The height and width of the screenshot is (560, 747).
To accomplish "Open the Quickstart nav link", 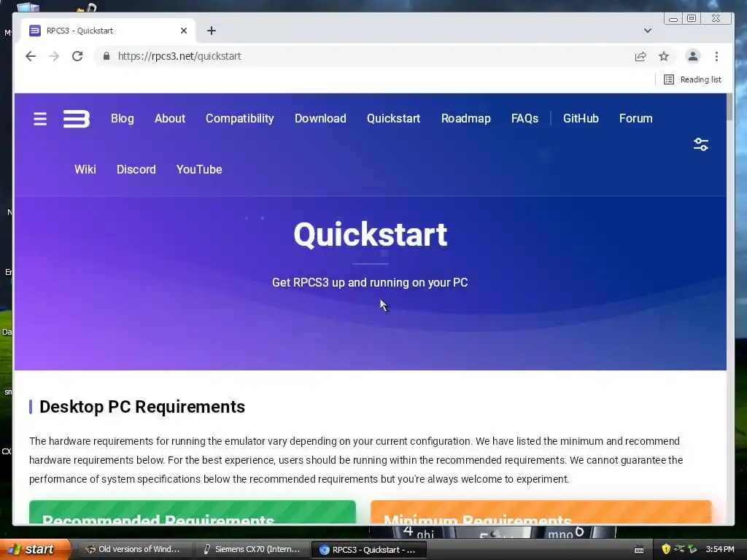I will pos(393,119).
